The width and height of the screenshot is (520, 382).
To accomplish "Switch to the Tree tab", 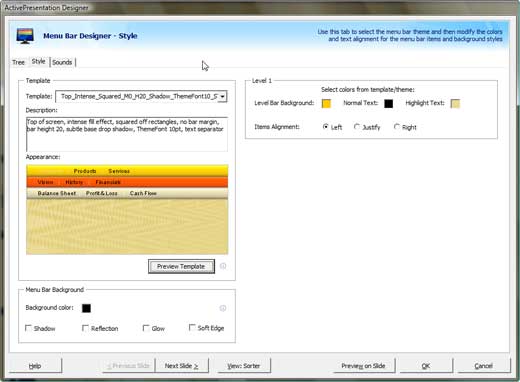I will pos(18,62).
